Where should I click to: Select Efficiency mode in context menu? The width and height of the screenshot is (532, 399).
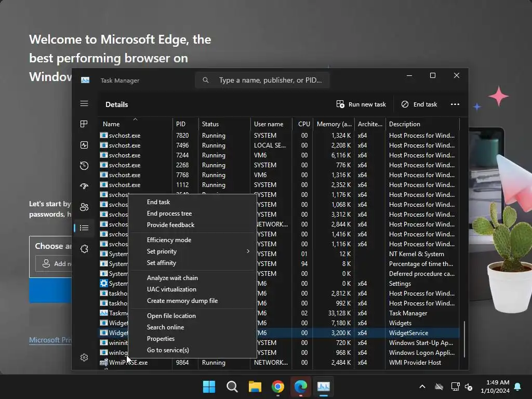pos(193,240)
